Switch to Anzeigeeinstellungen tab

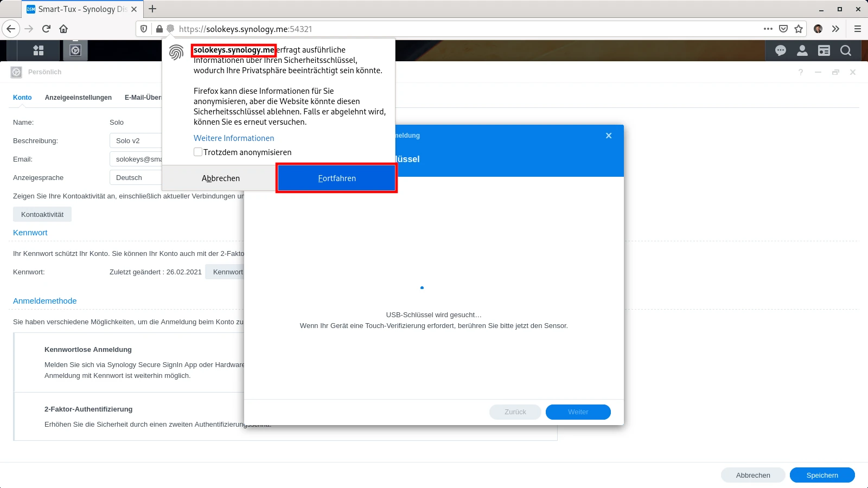click(78, 98)
